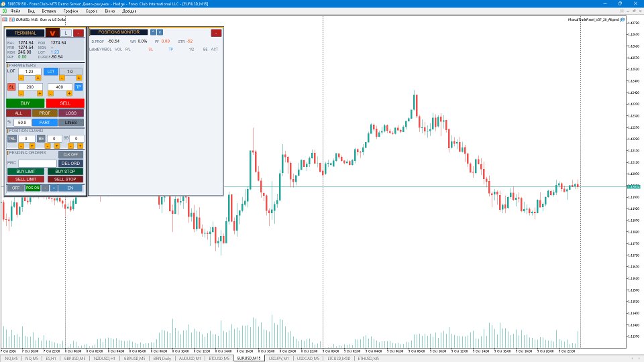Image resolution: width=644 pixels, height=362 pixels.
Task: Decrease LOT 1.23 with minus button
Action: click(21, 78)
